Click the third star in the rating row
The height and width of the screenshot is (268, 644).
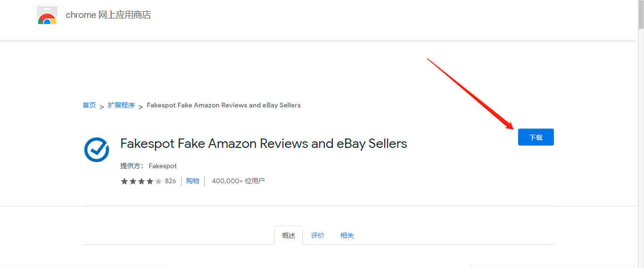pyautogui.click(x=141, y=181)
